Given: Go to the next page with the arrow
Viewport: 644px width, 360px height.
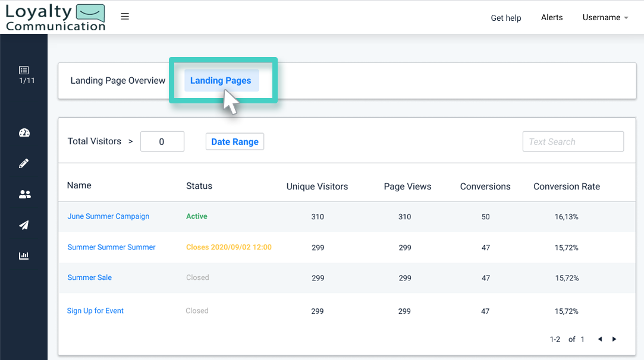Looking at the screenshot, I should (x=614, y=339).
